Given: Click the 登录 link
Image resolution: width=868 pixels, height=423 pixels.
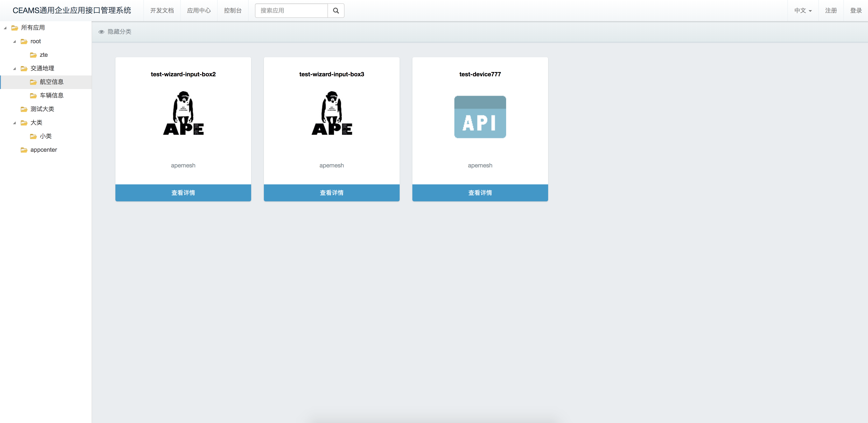Looking at the screenshot, I should (x=856, y=10).
